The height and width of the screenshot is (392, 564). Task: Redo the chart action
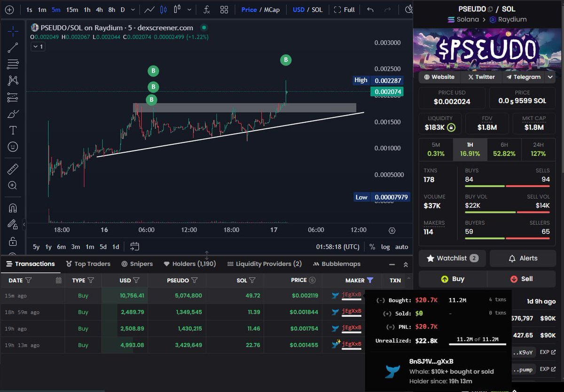(x=388, y=9)
